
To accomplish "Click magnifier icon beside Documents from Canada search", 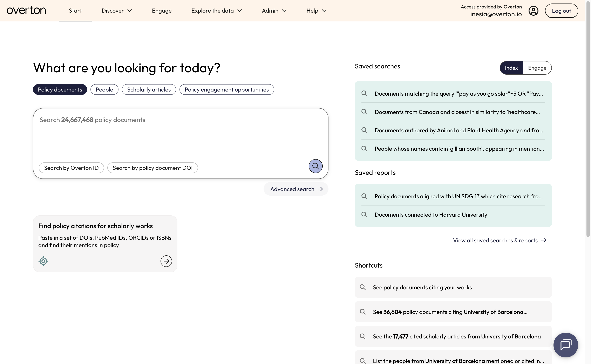I will click(x=364, y=112).
